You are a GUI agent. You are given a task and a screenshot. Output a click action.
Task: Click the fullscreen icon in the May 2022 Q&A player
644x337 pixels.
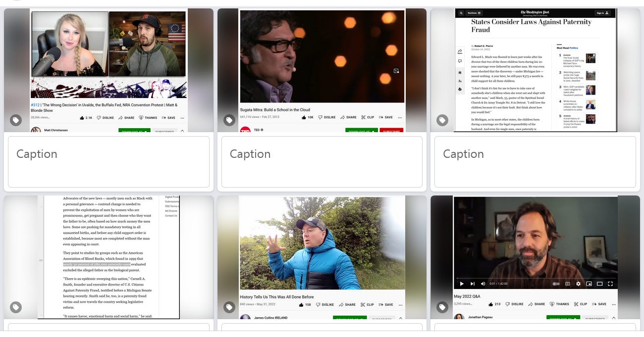point(610,284)
